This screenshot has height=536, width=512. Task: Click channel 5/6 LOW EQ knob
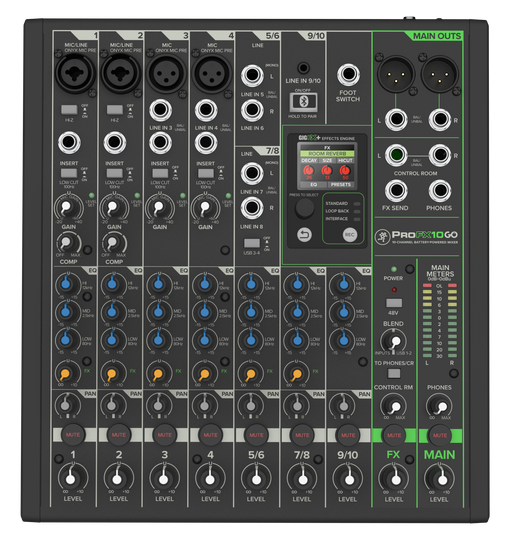point(251,340)
